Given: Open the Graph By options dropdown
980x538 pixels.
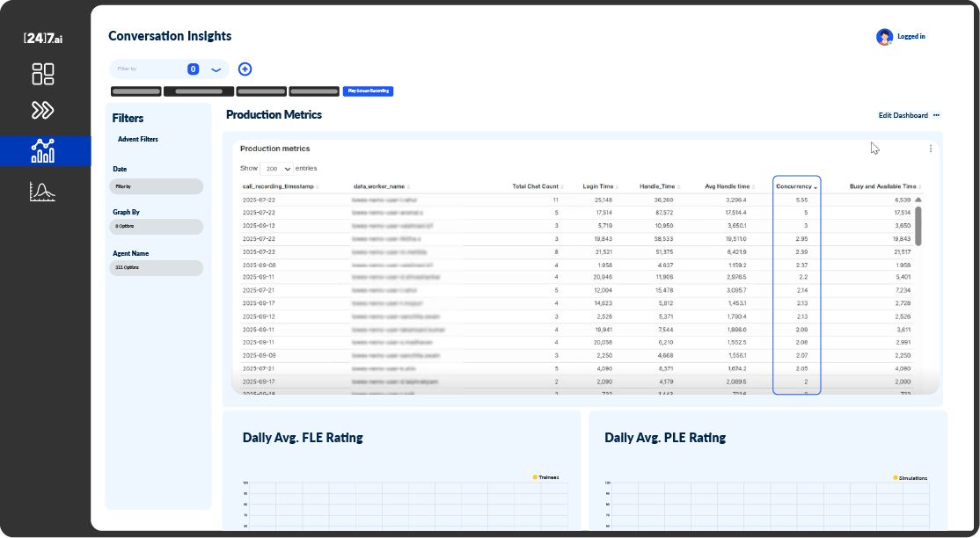Looking at the screenshot, I should click(x=157, y=226).
